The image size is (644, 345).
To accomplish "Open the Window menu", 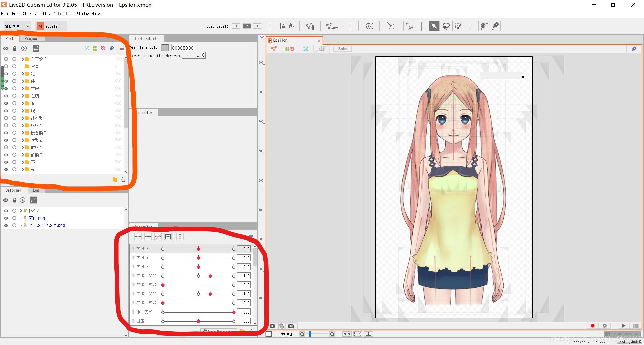I will (83, 14).
